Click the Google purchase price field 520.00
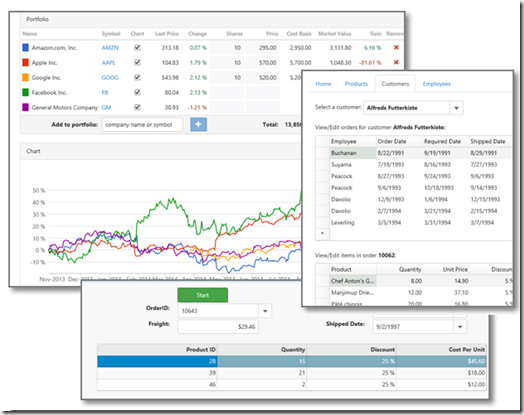Screen dimensions: 524x415 pyautogui.click(x=262, y=78)
